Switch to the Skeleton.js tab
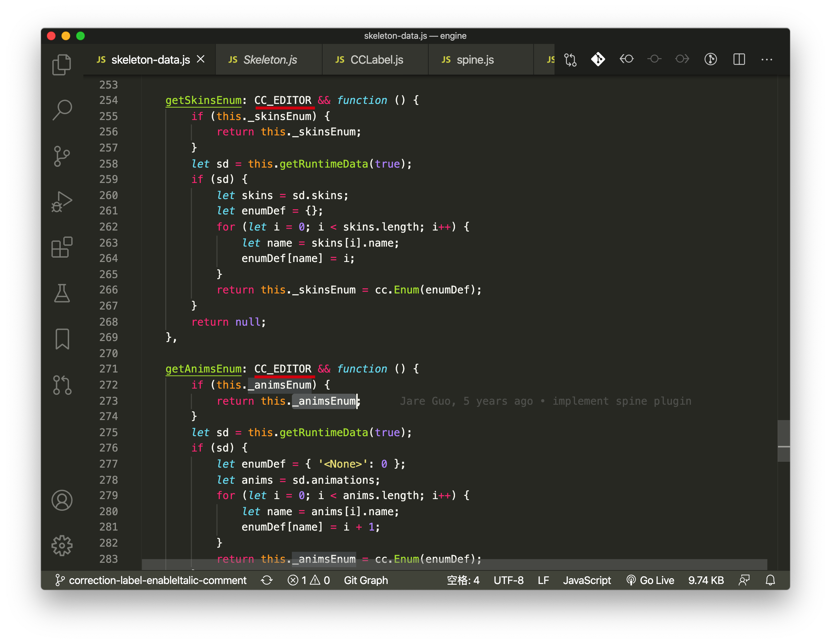Image resolution: width=831 pixels, height=644 pixels. pos(270,60)
